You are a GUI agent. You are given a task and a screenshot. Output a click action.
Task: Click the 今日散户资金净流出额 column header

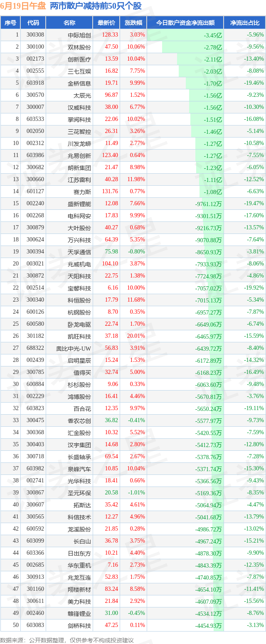[185, 23]
